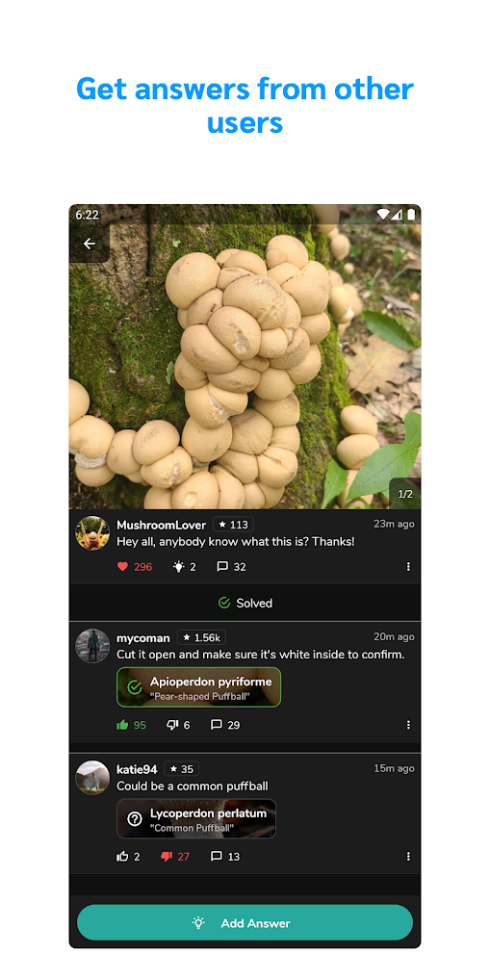This screenshot has height=980, width=490.
Task: Upvote katie94's answer with thumbs up
Action: pos(122,856)
